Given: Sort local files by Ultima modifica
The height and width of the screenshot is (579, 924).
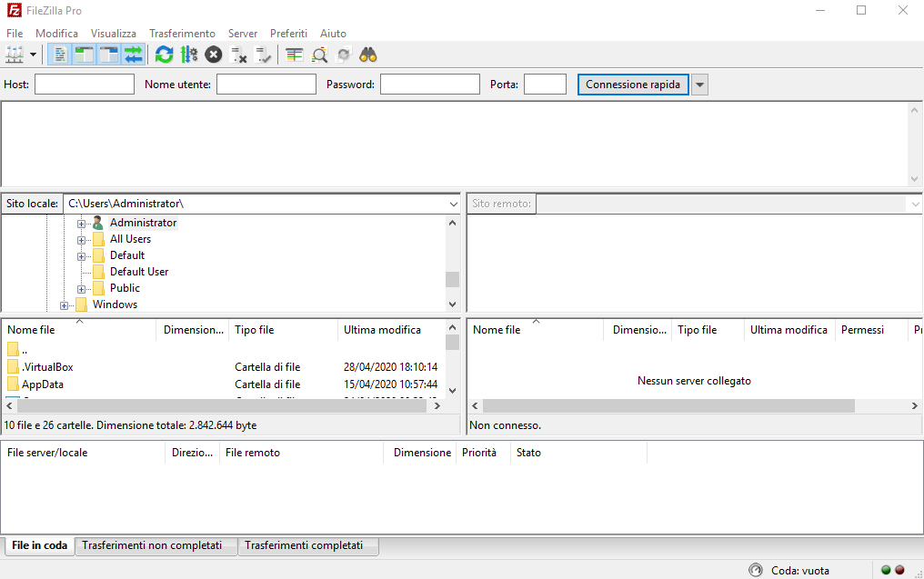Looking at the screenshot, I should pos(391,330).
